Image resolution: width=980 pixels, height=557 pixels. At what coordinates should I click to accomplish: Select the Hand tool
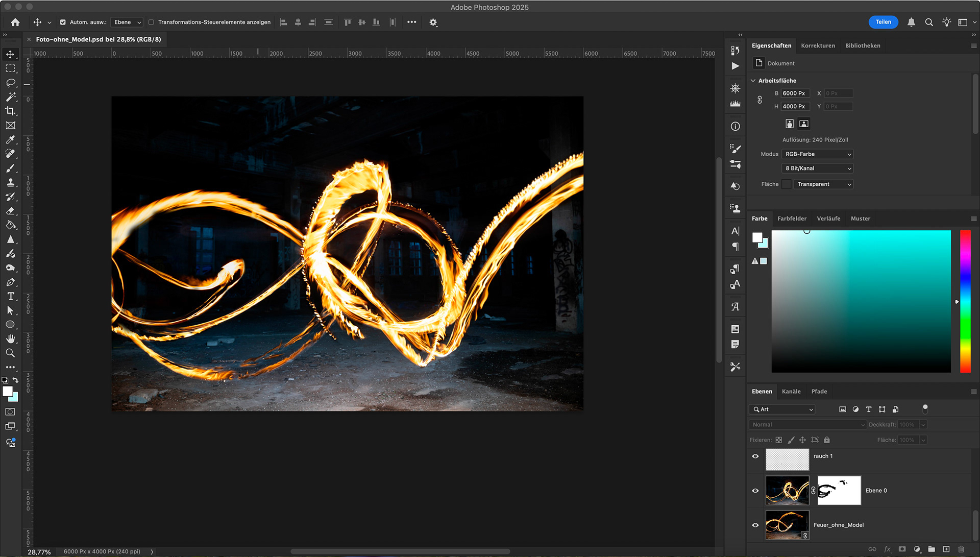(10, 338)
